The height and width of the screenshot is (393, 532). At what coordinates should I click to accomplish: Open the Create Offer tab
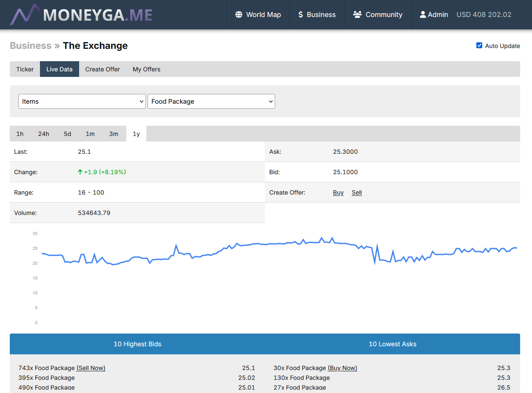[x=102, y=69]
